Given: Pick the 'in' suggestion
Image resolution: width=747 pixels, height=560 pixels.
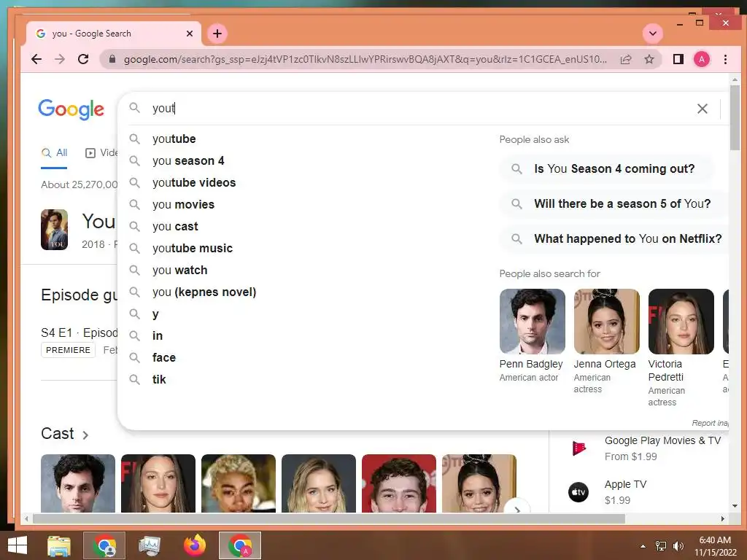Looking at the screenshot, I should [x=305, y=335].
